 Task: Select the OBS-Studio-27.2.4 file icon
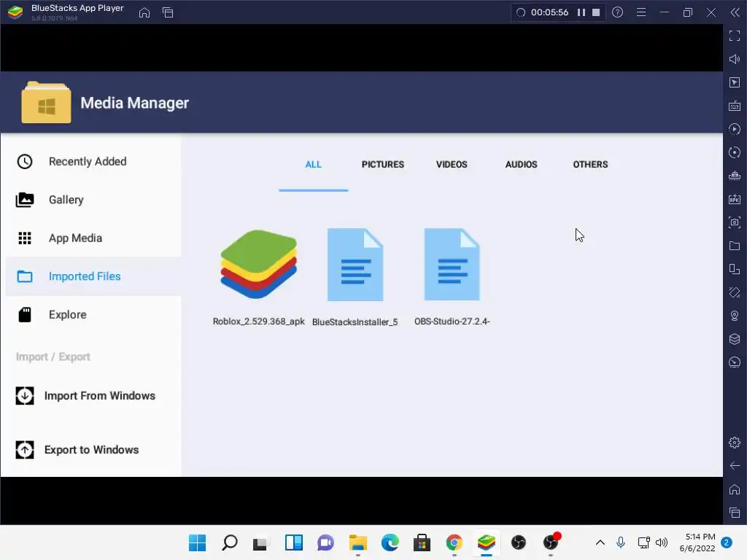point(452,264)
